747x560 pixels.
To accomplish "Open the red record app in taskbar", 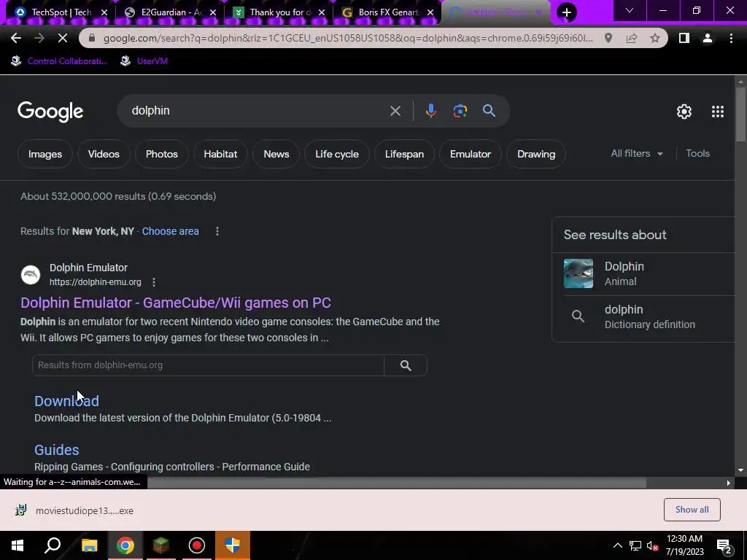I will click(x=197, y=545).
